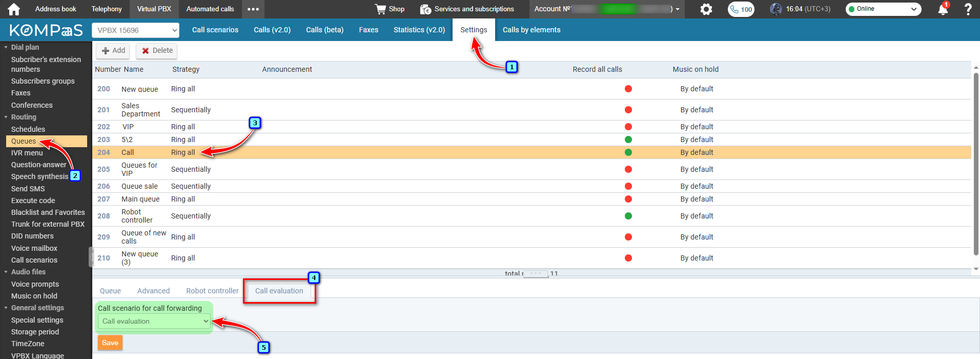Open the Address book menu
The width and height of the screenshot is (980, 359).
tap(55, 9)
